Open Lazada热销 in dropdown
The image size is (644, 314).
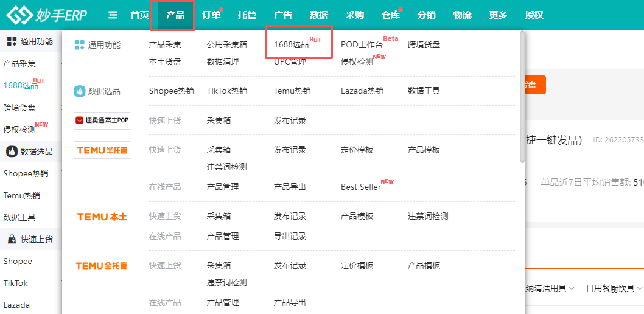click(362, 91)
